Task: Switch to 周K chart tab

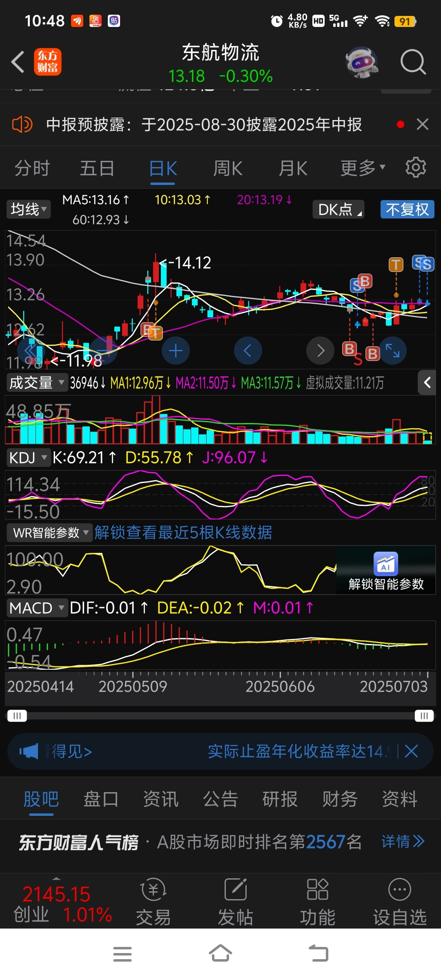Action: pyautogui.click(x=228, y=168)
